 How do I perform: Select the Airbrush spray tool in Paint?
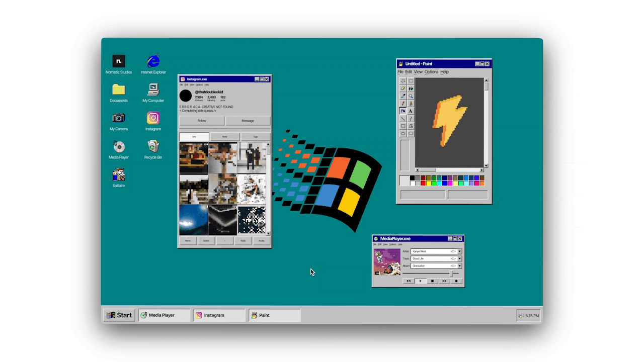tap(403, 111)
